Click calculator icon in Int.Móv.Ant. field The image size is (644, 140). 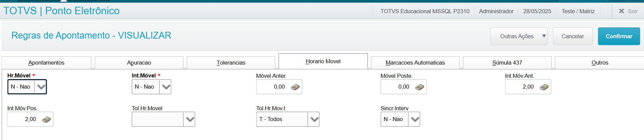(x=544, y=87)
